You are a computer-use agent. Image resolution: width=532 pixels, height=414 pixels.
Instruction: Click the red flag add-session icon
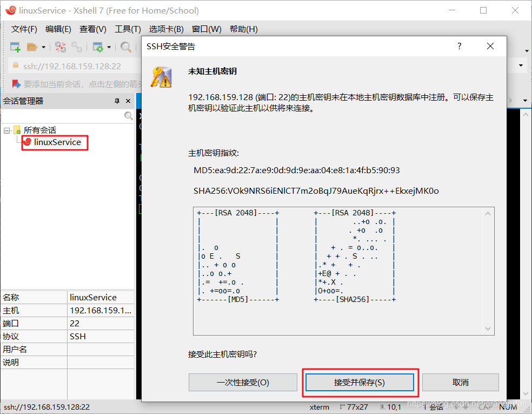coord(16,83)
